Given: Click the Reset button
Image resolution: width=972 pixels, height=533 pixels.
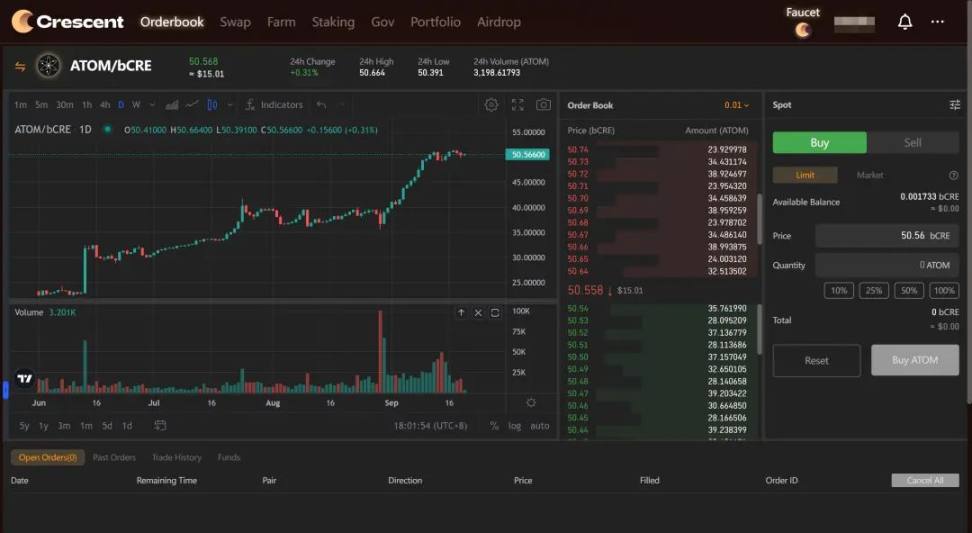Looking at the screenshot, I should pyautogui.click(x=816, y=360).
